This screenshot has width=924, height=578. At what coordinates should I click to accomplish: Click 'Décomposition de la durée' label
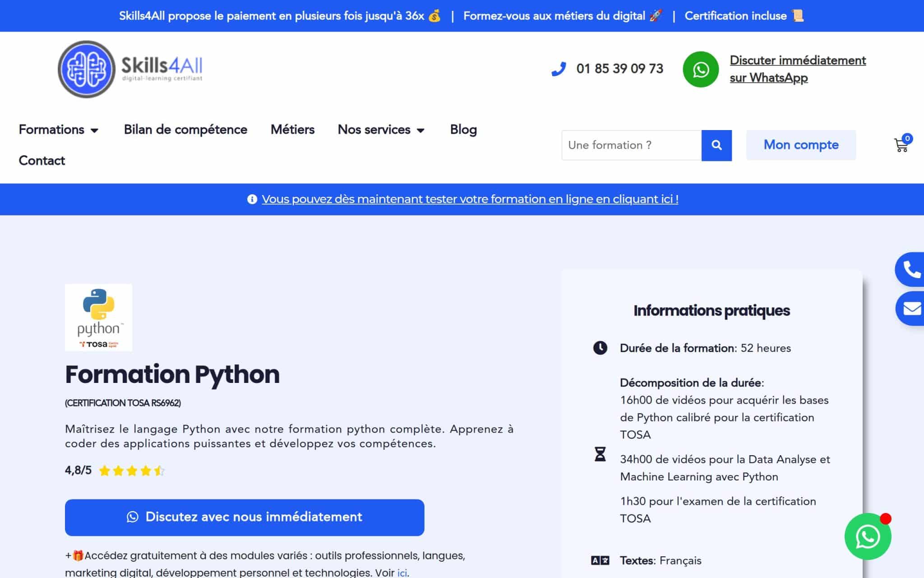tap(692, 383)
